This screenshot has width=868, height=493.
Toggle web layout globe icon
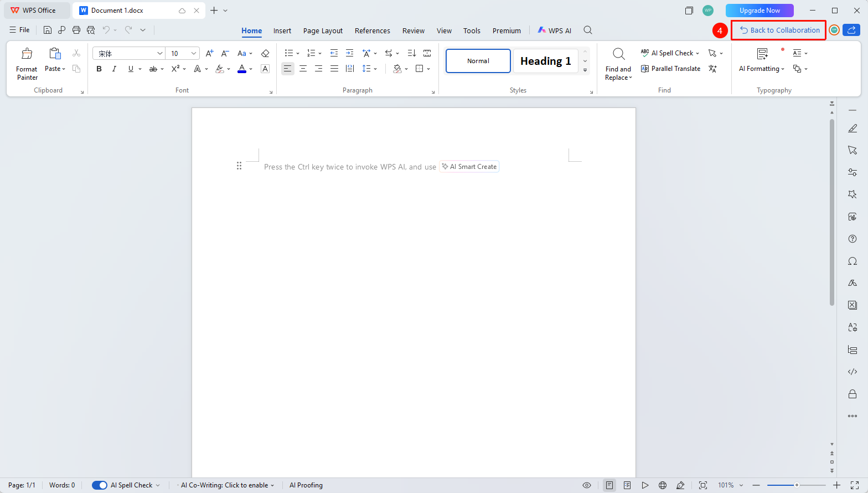(x=663, y=485)
